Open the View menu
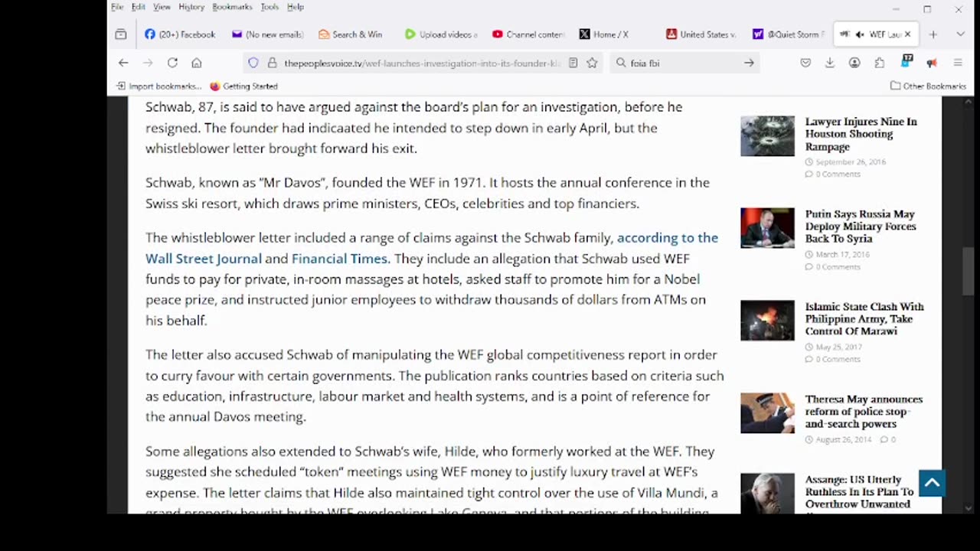980x551 pixels. 162,7
